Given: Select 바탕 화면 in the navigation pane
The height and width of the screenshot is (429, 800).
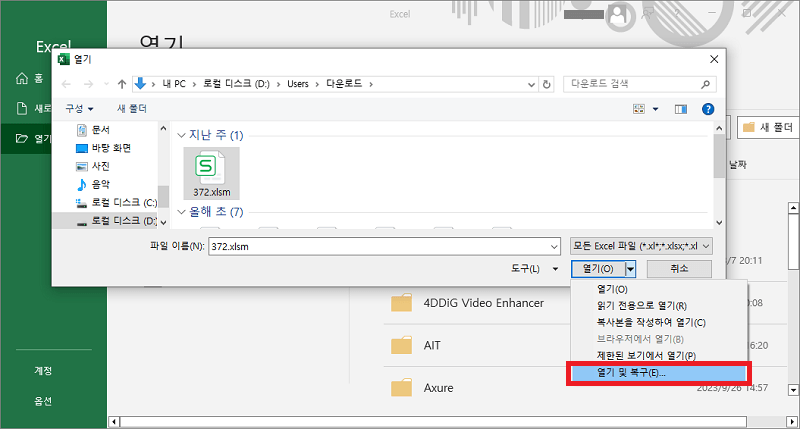Looking at the screenshot, I should (104, 148).
